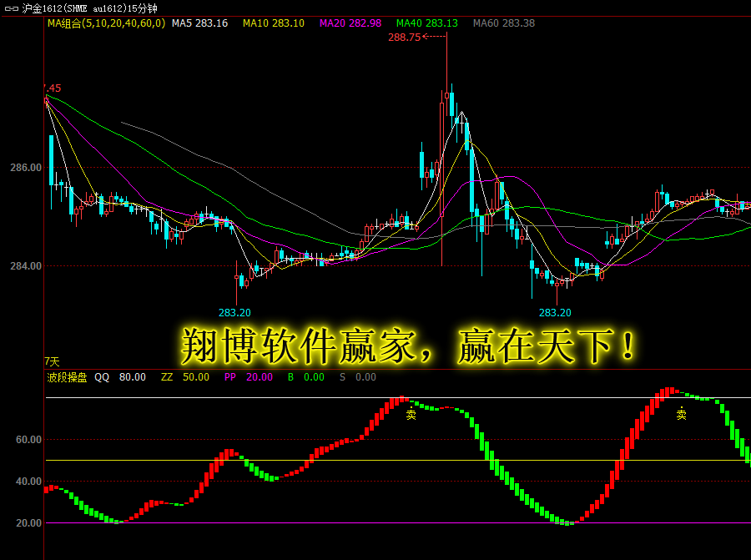The width and height of the screenshot is (751, 560).
Task: Click the 286.00 price axis label
Action: tap(26, 168)
